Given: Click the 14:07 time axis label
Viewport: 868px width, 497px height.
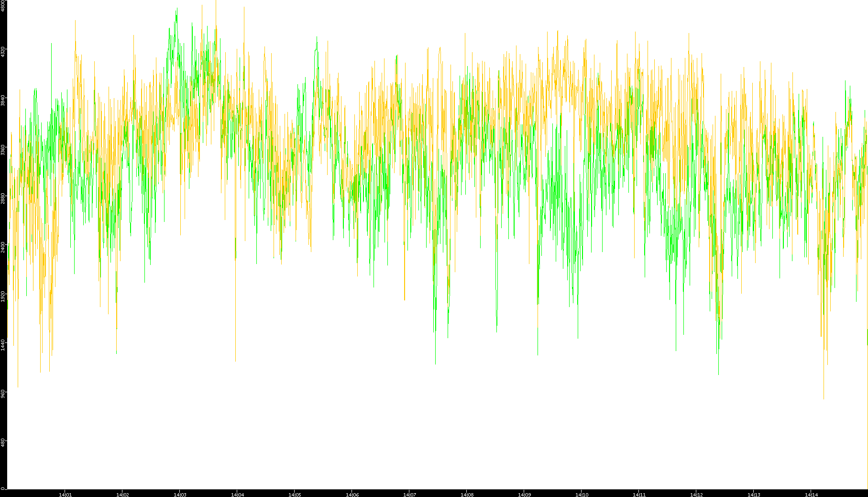Looking at the screenshot, I should [409, 495].
